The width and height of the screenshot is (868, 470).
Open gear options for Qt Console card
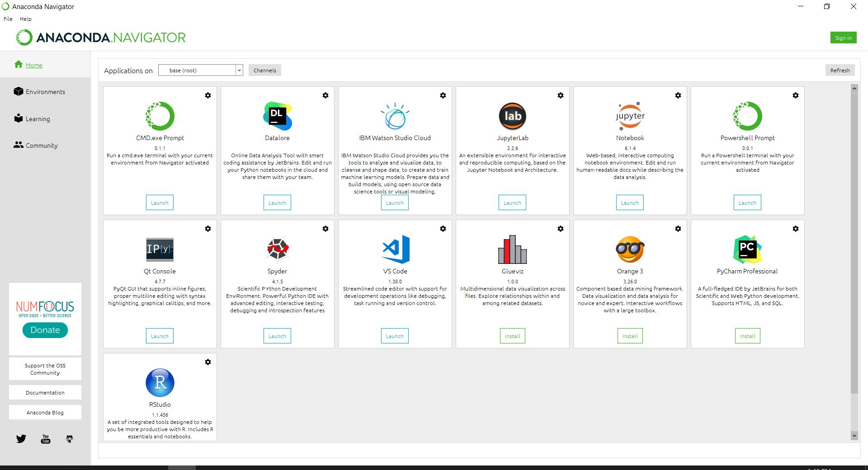tap(208, 229)
